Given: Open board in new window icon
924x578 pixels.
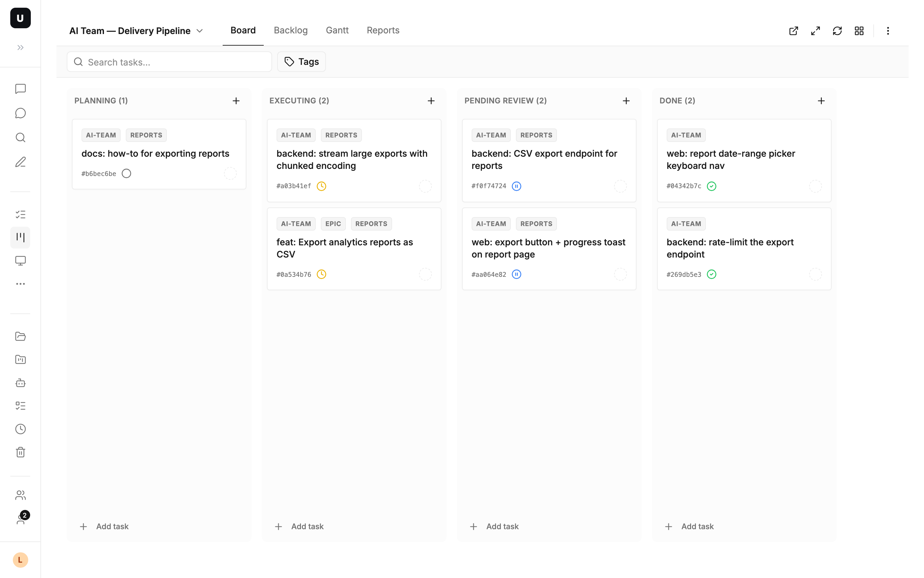Looking at the screenshot, I should pyautogui.click(x=793, y=31).
